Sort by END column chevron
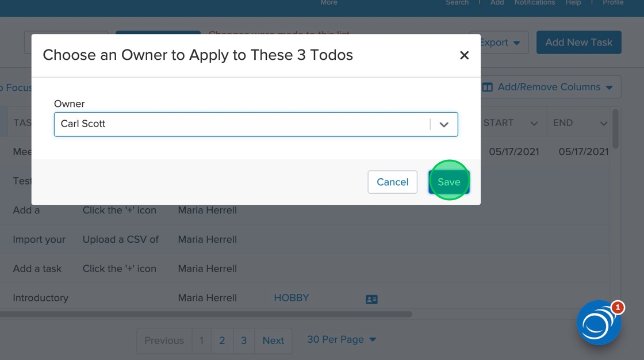The height and width of the screenshot is (360, 644). (x=603, y=123)
